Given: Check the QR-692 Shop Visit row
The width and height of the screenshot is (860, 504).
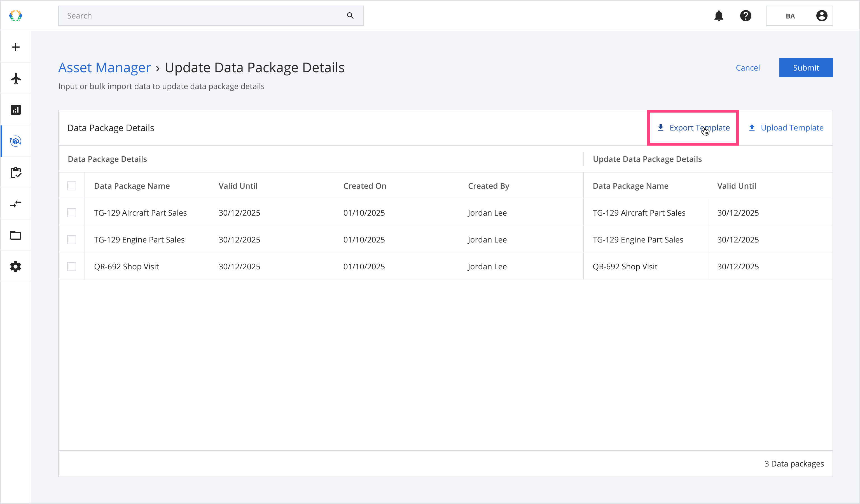Looking at the screenshot, I should point(72,267).
